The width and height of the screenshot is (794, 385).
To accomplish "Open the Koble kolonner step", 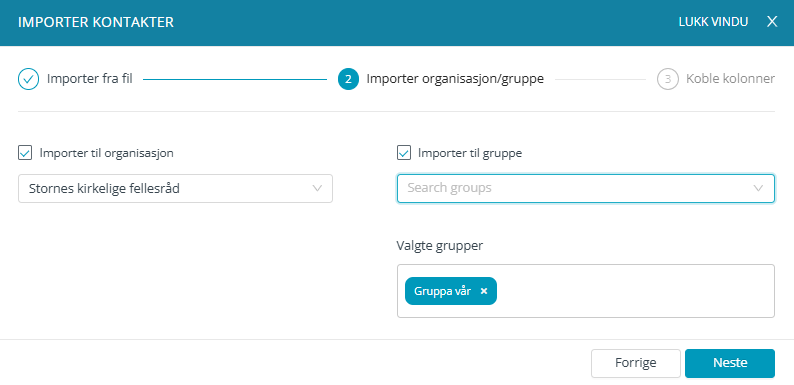I will coord(730,80).
